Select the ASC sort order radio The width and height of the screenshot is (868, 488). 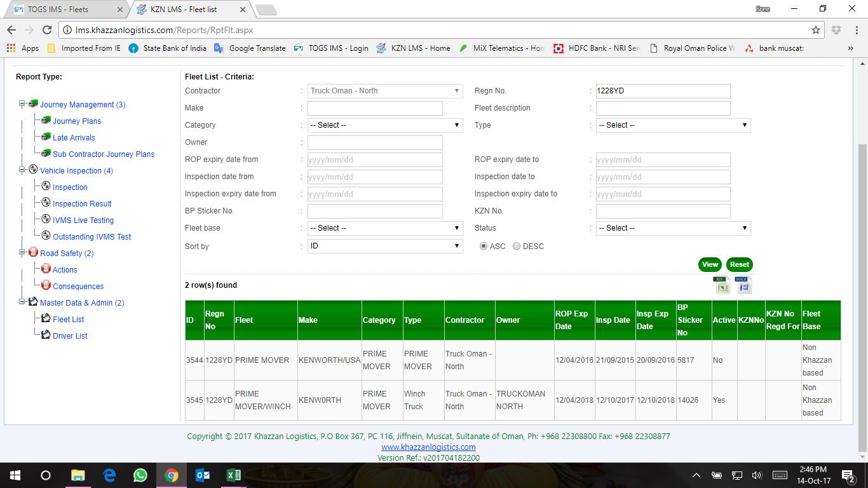tap(484, 246)
